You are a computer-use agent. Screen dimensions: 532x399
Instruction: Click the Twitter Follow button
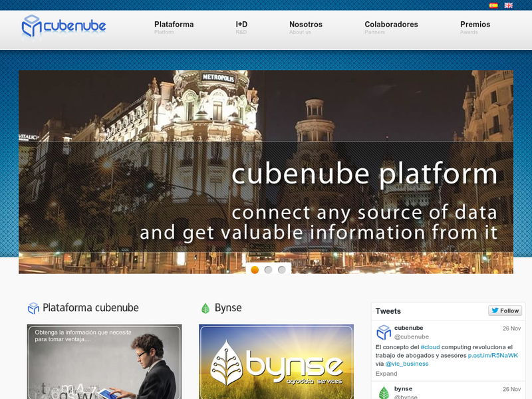click(x=505, y=311)
